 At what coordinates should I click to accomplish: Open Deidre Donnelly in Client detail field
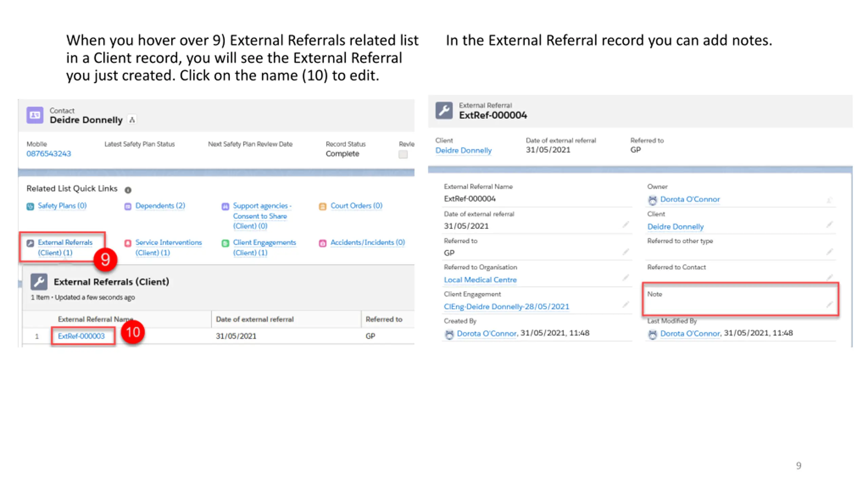pyautogui.click(x=675, y=227)
